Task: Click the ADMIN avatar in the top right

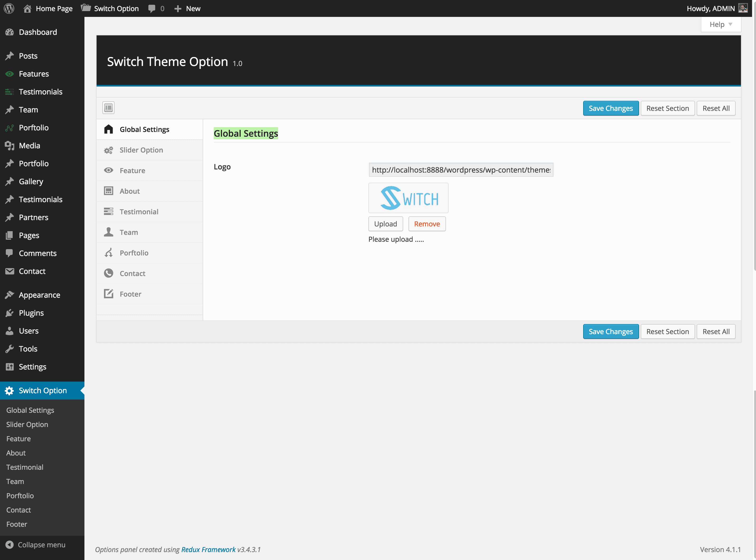Action: [743, 8]
